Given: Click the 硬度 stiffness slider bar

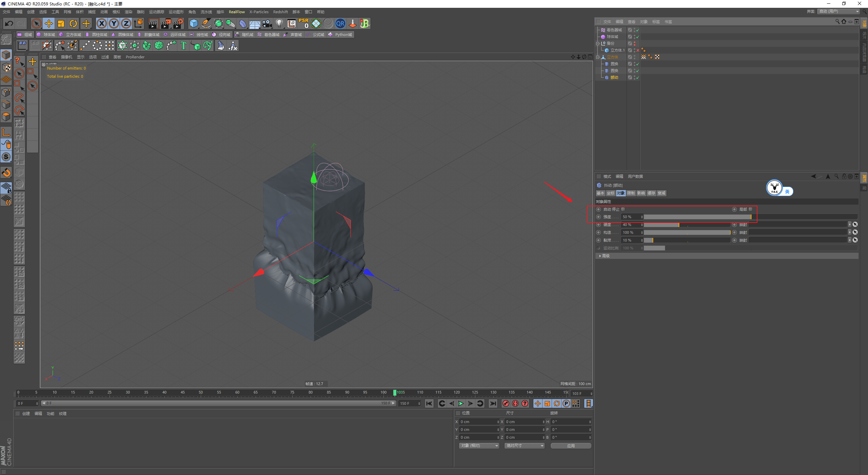Looking at the screenshot, I should (x=687, y=225).
